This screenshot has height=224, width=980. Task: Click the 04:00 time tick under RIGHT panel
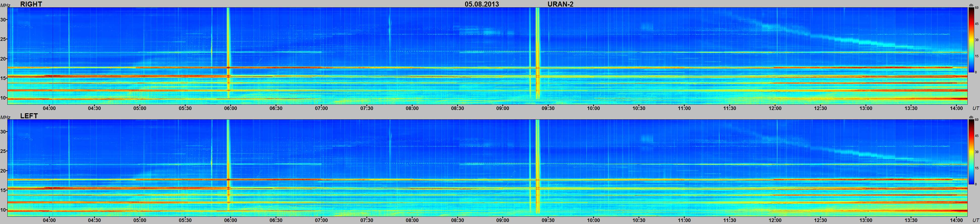(49, 108)
